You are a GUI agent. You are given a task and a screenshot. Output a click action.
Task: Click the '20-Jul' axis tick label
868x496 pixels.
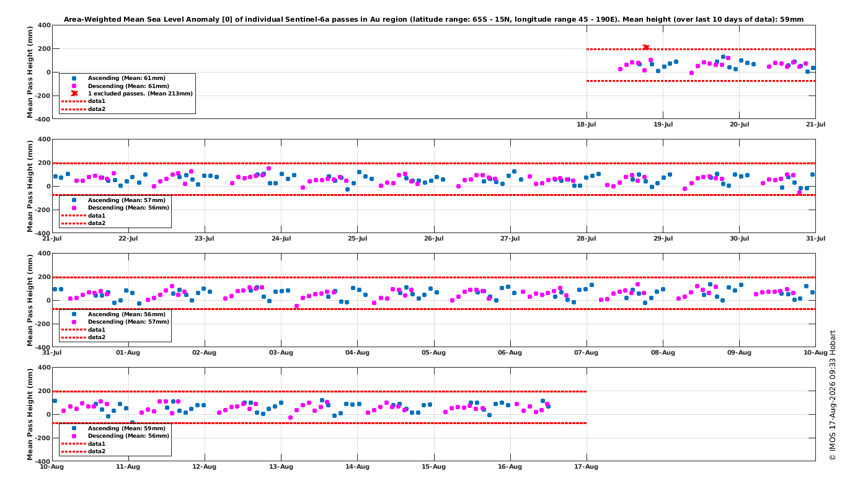click(739, 125)
